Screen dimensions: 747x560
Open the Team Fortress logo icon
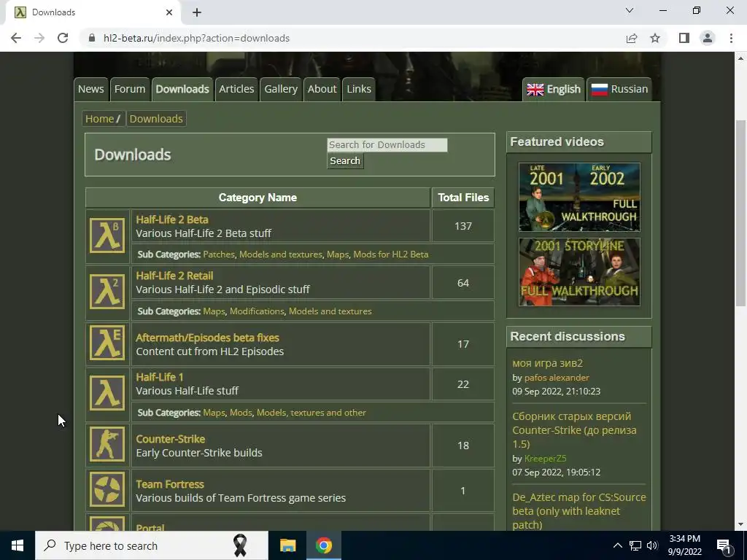pos(107,489)
